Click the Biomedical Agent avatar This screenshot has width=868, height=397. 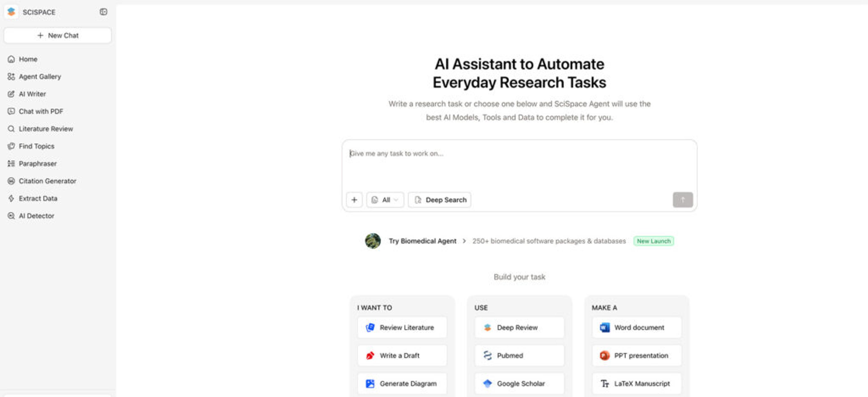pyautogui.click(x=373, y=241)
